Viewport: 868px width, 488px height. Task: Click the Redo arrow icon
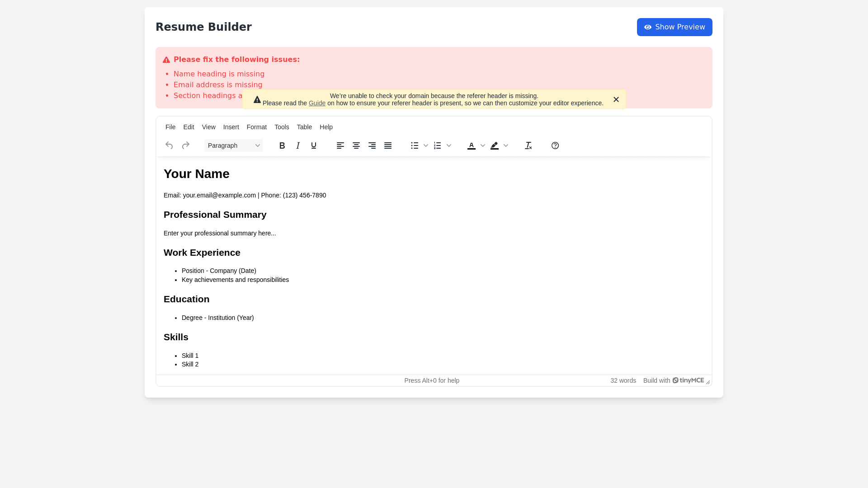coord(185,145)
